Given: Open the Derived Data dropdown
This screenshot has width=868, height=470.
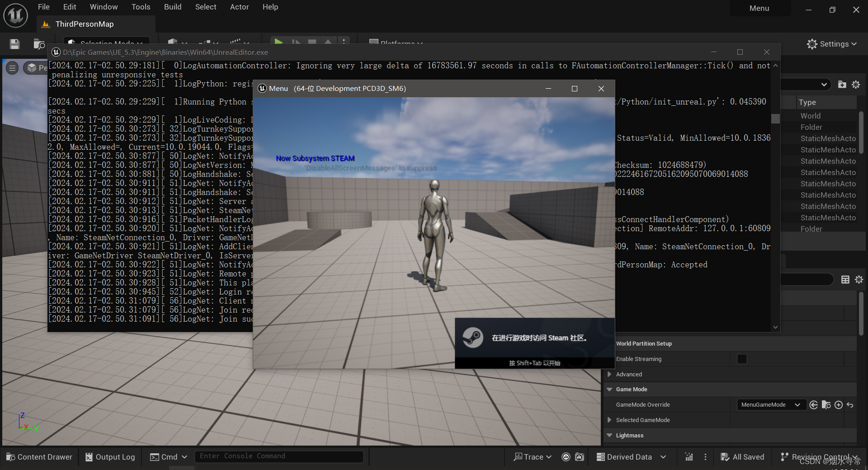Looking at the screenshot, I should [x=632, y=457].
